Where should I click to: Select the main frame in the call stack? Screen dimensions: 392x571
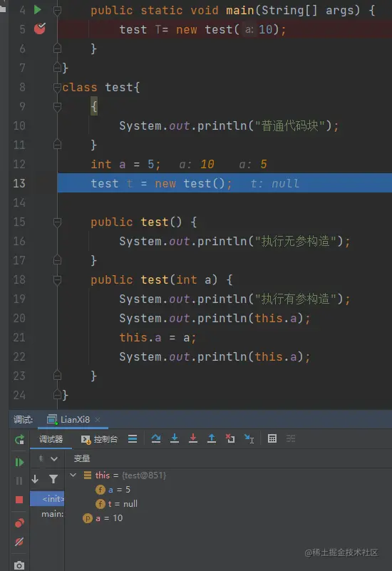click(52, 514)
